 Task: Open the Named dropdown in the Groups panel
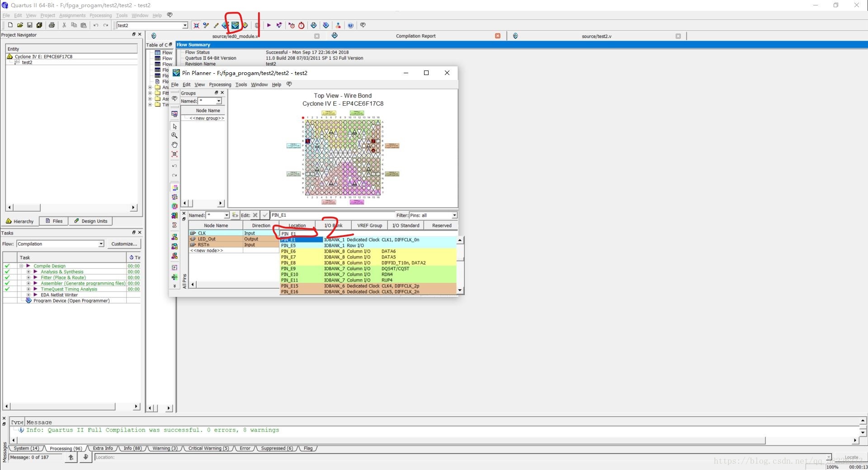219,101
